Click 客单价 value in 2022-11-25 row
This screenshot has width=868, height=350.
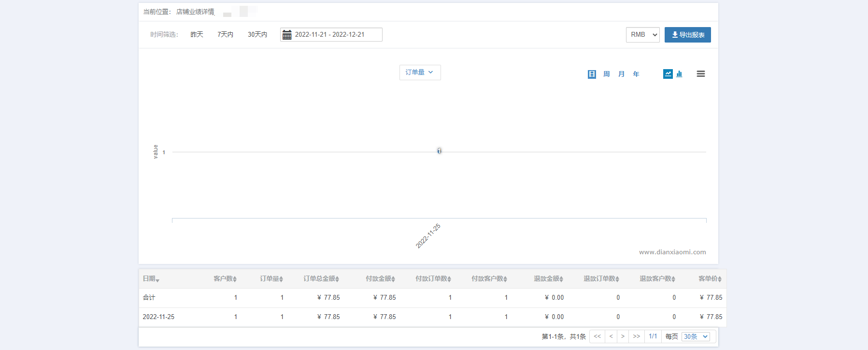711,317
